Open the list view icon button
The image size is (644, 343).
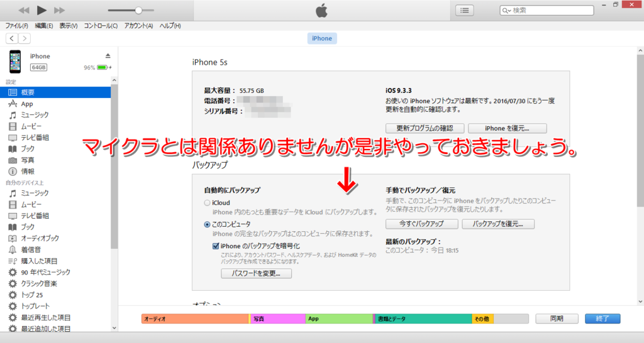[465, 10]
